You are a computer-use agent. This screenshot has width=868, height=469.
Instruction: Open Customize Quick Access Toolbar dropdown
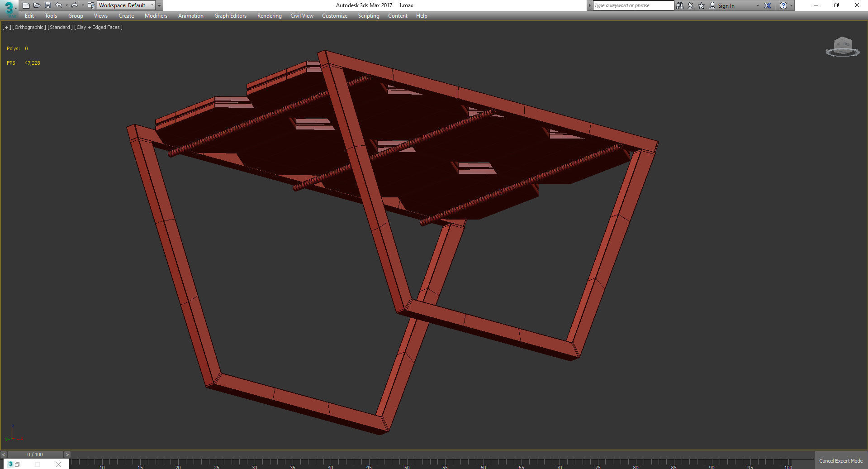click(x=159, y=5)
